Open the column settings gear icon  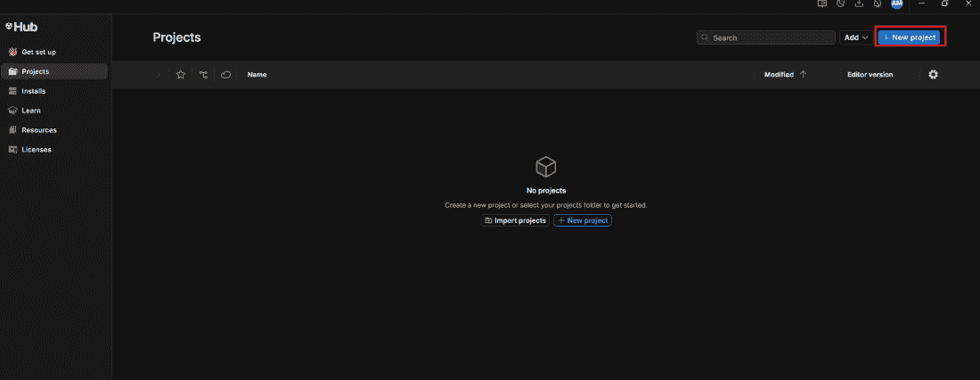(x=933, y=75)
